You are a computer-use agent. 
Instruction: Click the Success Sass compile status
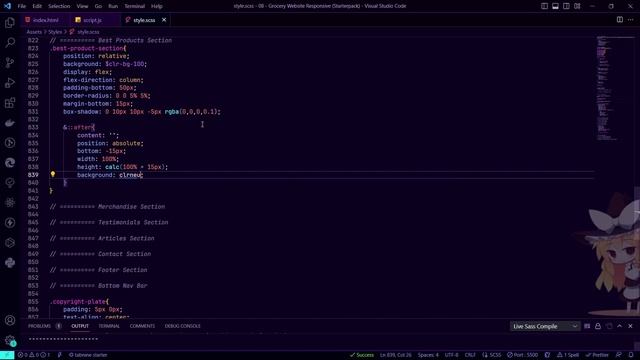click(362, 355)
